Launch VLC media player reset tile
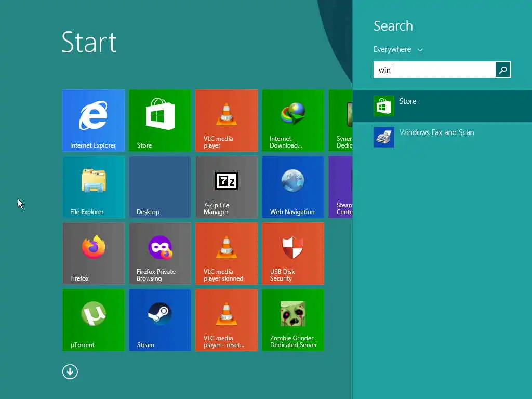This screenshot has height=399, width=532. click(227, 320)
